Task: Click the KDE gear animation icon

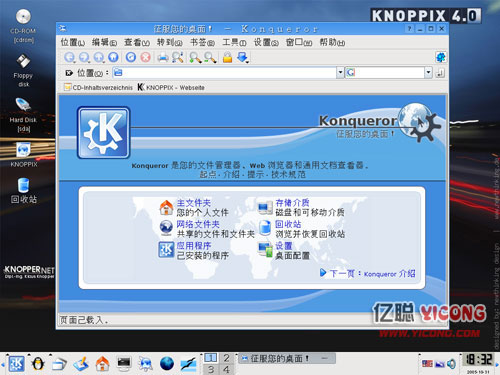Action: 441,57
